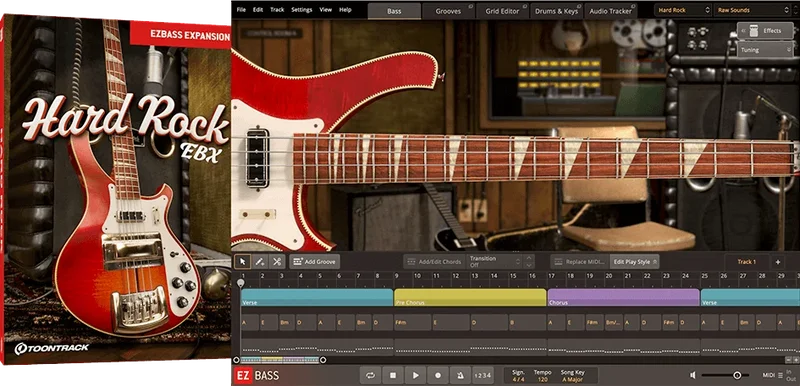The height and width of the screenshot is (386, 800).
Task: Pop out the Grooves tab window icon
Action: (x=470, y=6)
